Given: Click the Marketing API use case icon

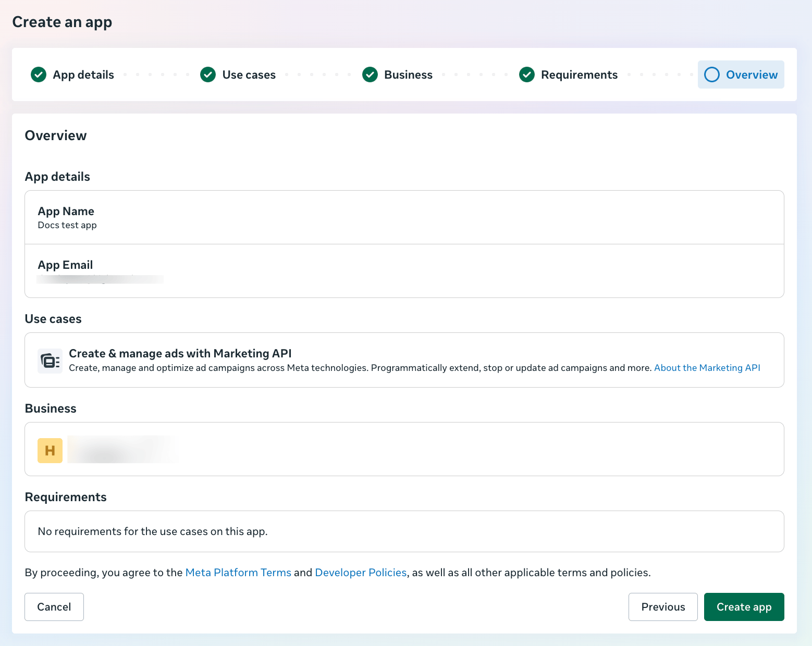Looking at the screenshot, I should (x=50, y=361).
